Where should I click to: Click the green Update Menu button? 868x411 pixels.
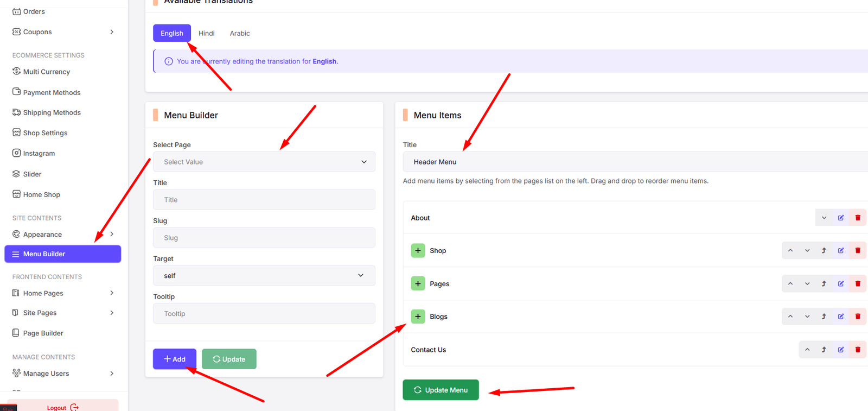tap(441, 390)
